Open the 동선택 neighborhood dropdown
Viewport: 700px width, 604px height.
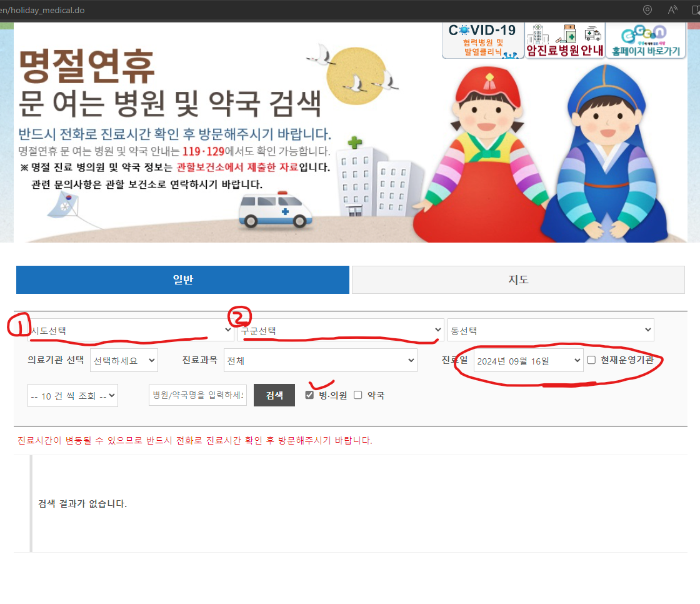coord(550,329)
